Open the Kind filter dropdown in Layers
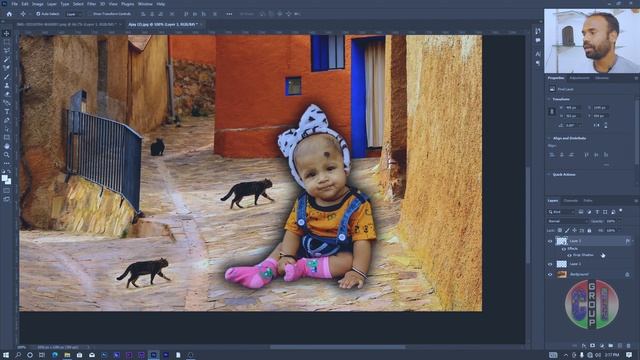Viewport: 640px width, 360px height. click(561, 212)
